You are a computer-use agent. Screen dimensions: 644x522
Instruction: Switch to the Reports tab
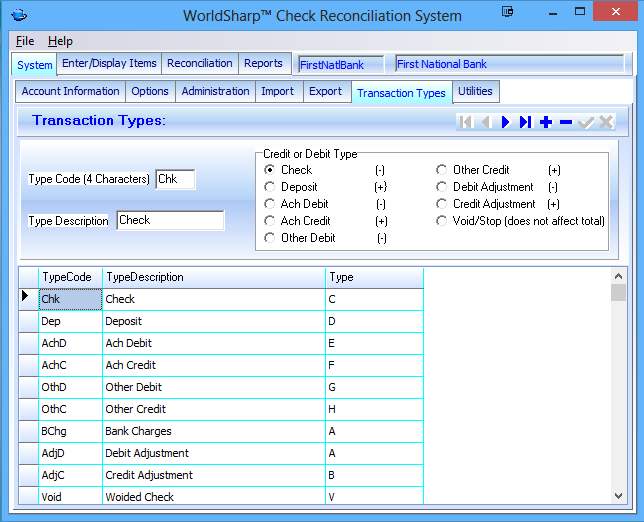click(x=263, y=63)
